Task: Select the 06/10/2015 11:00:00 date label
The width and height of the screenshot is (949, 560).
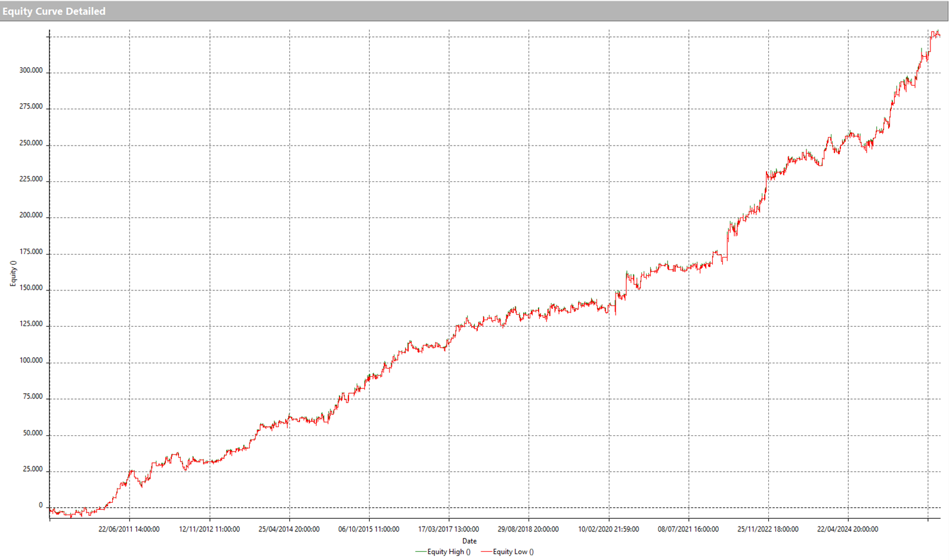Action: tap(369, 529)
